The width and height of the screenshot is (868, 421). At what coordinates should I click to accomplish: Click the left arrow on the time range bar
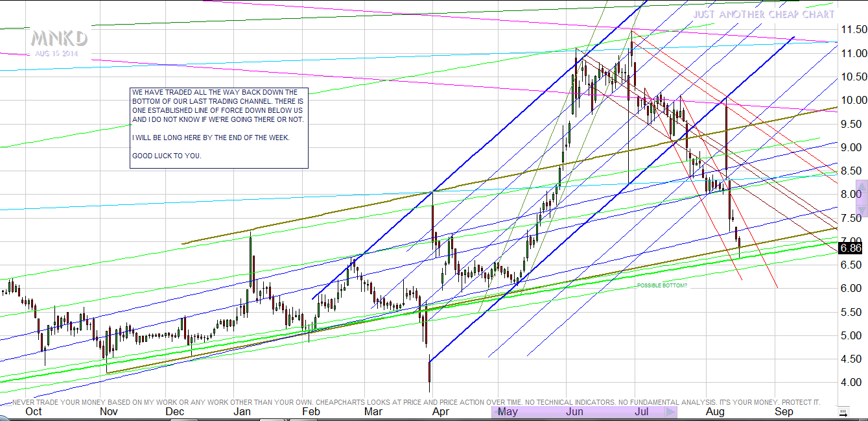497,412
